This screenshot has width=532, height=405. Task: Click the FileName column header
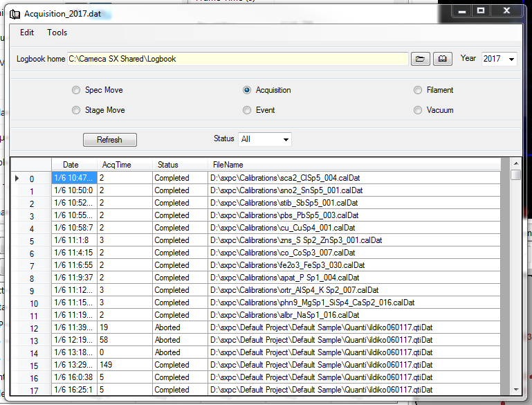(x=228, y=165)
